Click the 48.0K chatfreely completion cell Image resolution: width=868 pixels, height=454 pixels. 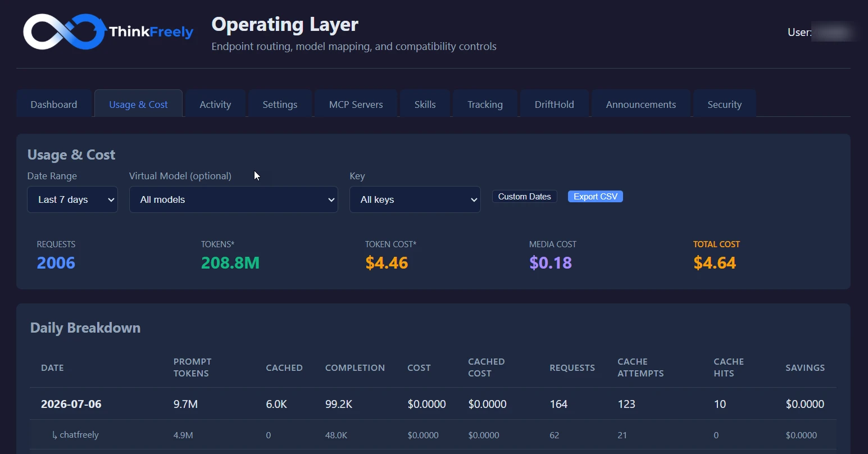click(x=336, y=435)
